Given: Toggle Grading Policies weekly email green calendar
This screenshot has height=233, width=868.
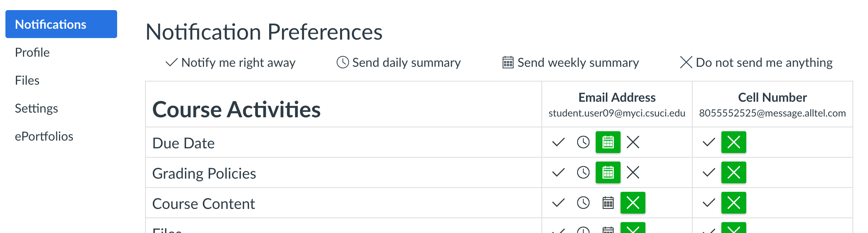Looking at the screenshot, I should click(608, 172).
